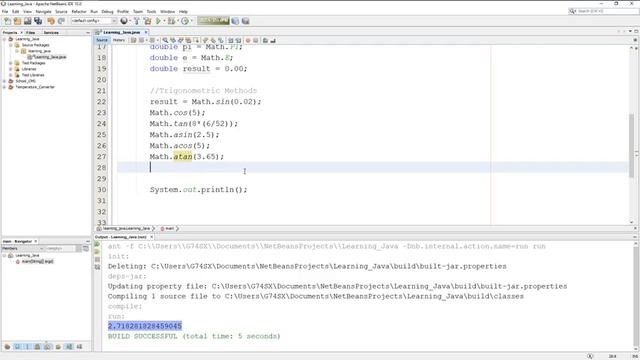
Task: Click the New File toolbar icon
Action: [x=7, y=21]
